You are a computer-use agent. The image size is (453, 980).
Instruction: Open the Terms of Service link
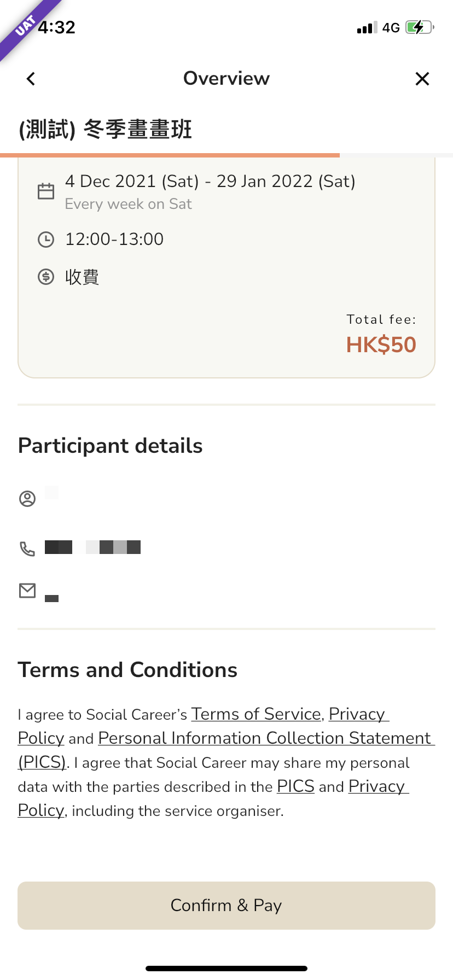[x=256, y=714]
